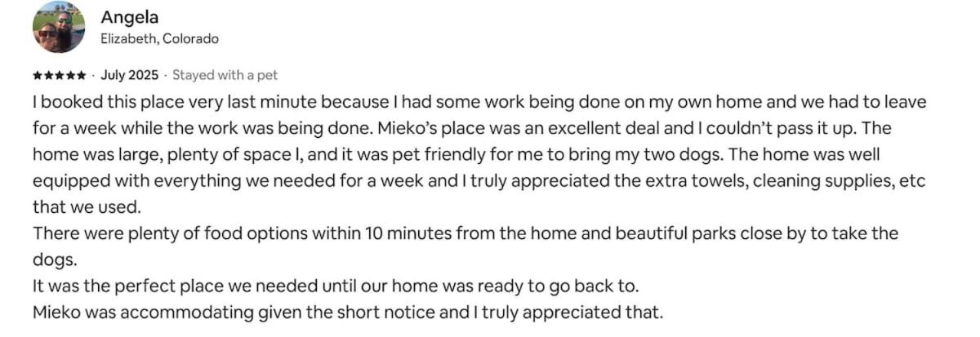This screenshot has width=980, height=337.
Task: Click the first star of the rating
Action: pyautogui.click(x=37, y=76)
